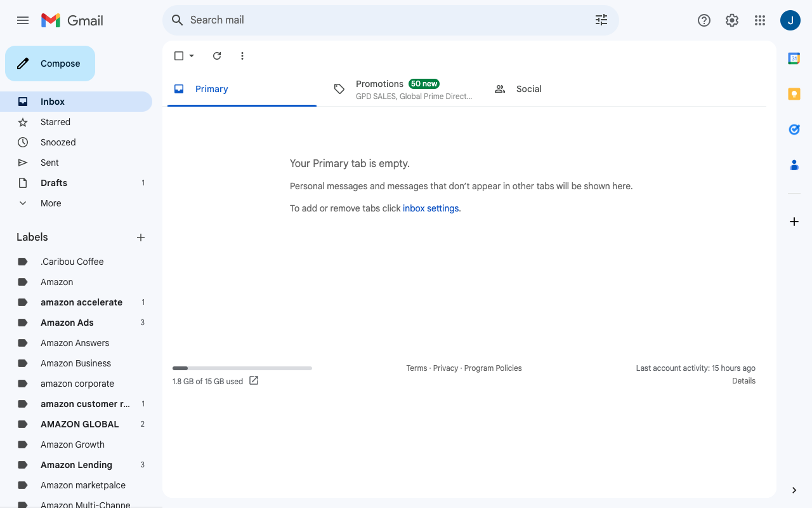Open the amazon accelerate label
The width and height of the screenshot is (812, 508).
click(76, 302)
